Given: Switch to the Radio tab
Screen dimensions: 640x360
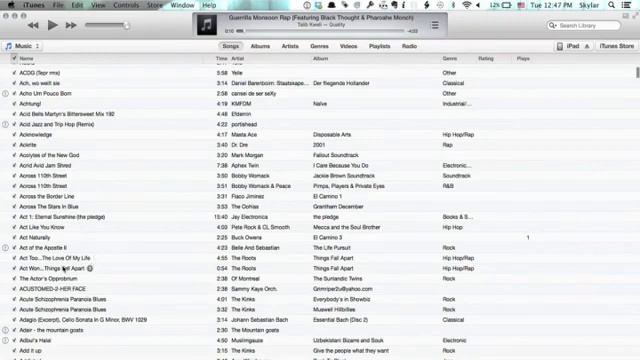Looking at the screenshot, I should pyautogui.click(x=409, y=46).
